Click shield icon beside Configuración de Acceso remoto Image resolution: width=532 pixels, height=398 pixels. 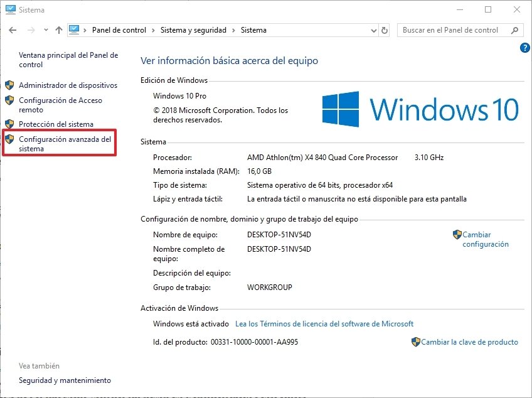tap(9, 100)
